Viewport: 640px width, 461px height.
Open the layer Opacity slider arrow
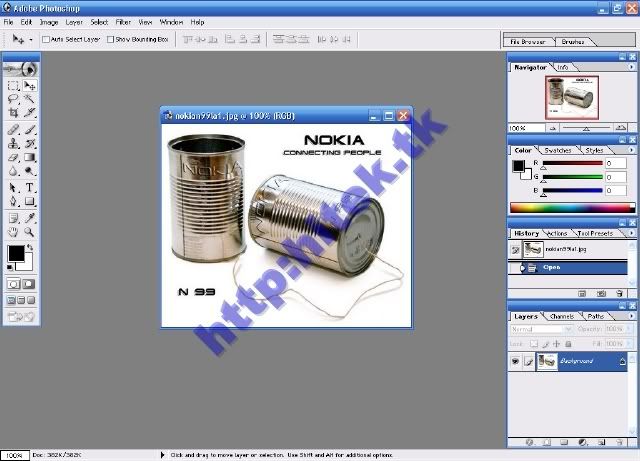click(629, 329)
